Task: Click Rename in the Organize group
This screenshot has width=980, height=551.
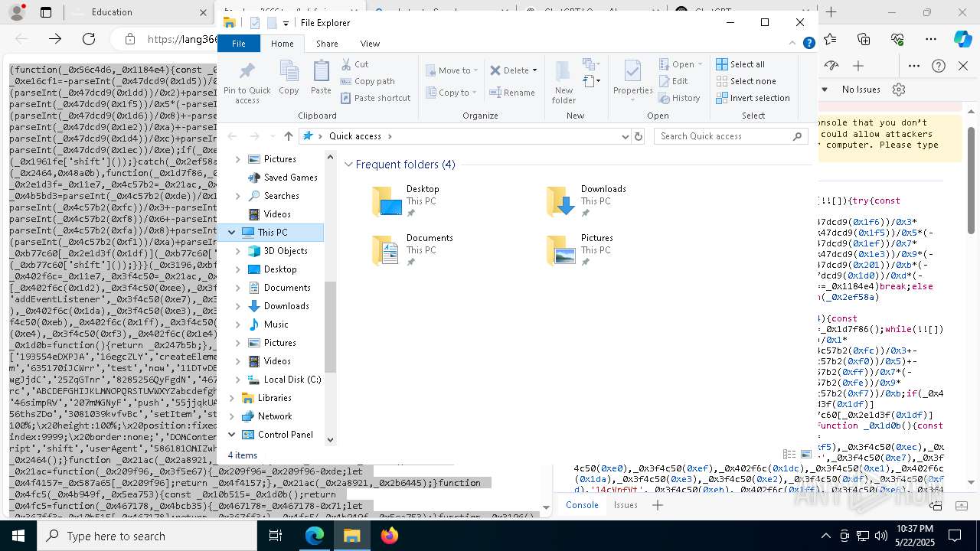Action: click(x=512, y=93)
